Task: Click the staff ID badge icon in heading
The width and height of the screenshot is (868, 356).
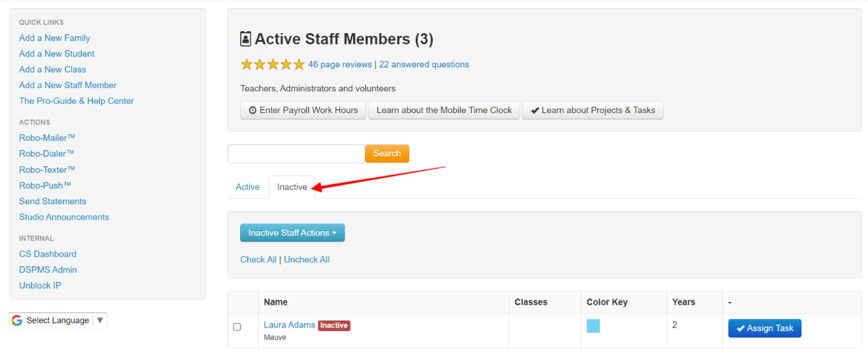Action: 246,39
